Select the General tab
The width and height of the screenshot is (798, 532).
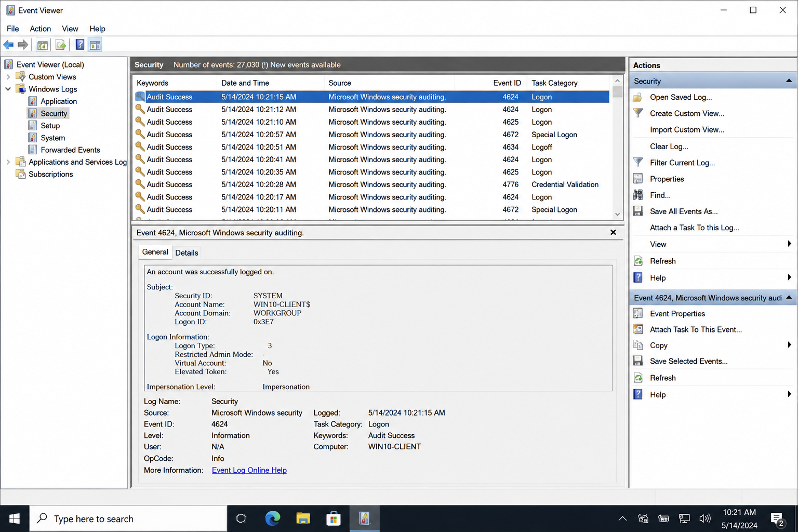click(x=155, y=252)
